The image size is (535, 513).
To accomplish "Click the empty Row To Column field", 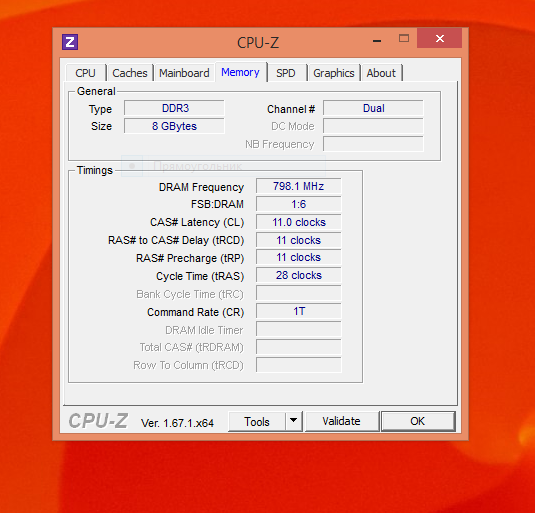I will tap(299, 365).
